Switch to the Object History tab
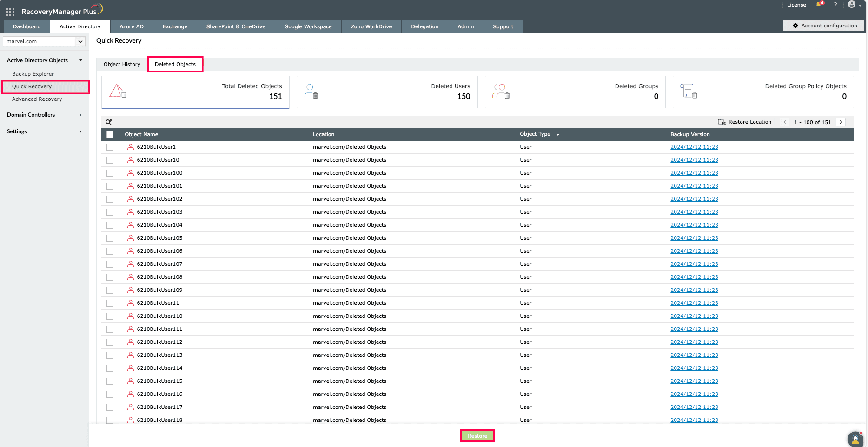This screenshot has width=868, height=447. pos(122,64)
